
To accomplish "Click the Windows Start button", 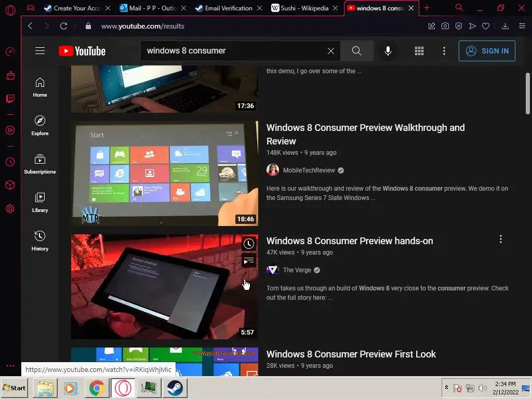I will coord(14,388).
